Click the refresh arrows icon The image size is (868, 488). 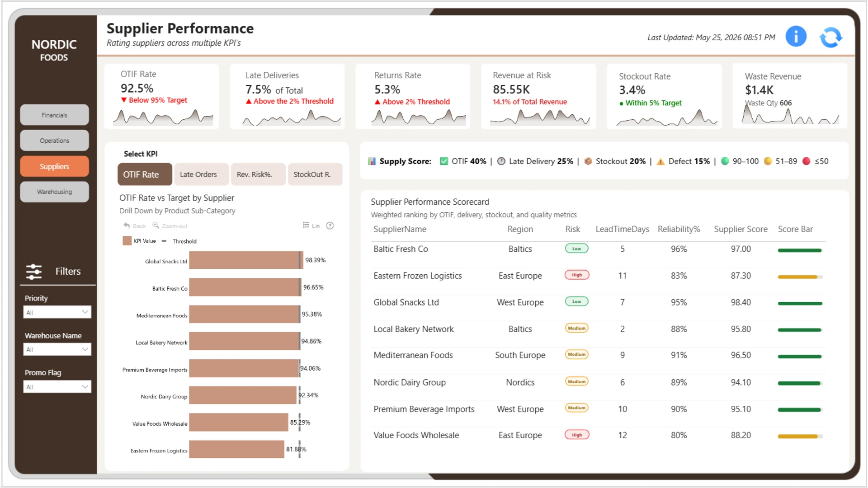point(831,37)
